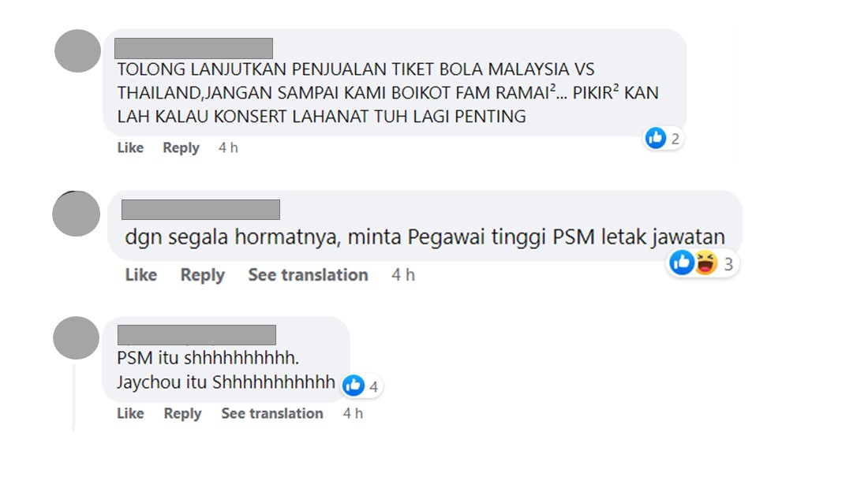
Task: Click the redacted name on first comment
Action: tap(194, 48)
